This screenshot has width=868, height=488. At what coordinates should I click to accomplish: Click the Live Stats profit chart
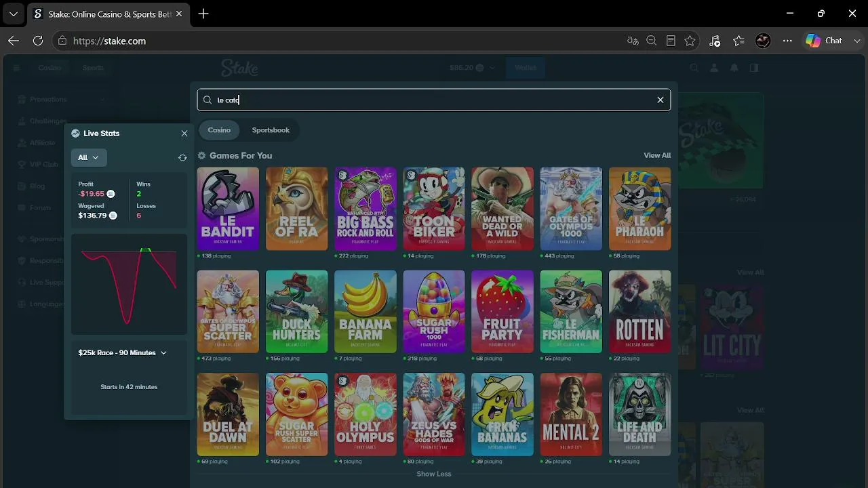(x=129, y=285)
